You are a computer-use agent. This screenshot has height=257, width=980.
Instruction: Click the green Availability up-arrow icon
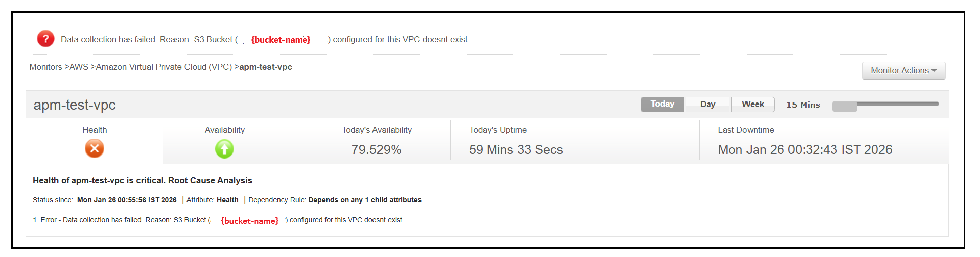[x=224, y=149]
